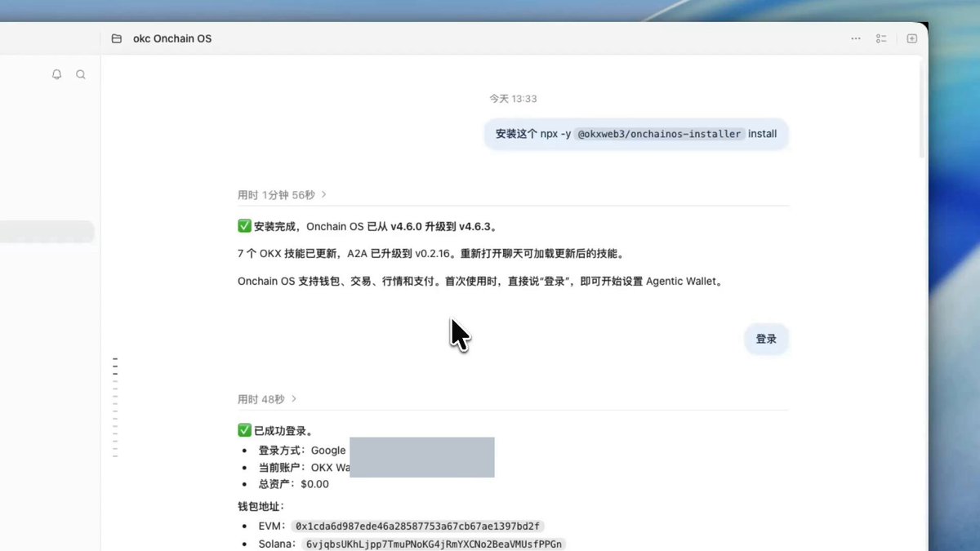Click the folder icon beside okc Onchain OS
980x551 pixels.
(117, 38)
